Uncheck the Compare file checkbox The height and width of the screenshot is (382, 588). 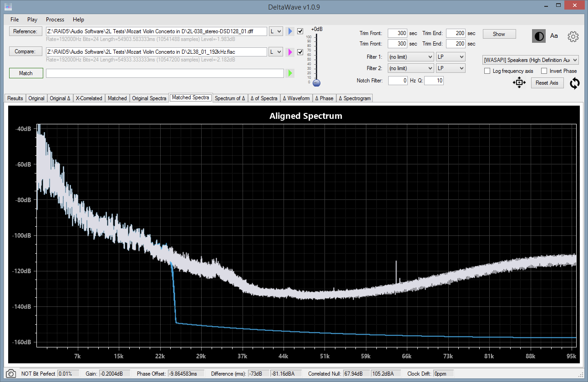tap(300, 52)
